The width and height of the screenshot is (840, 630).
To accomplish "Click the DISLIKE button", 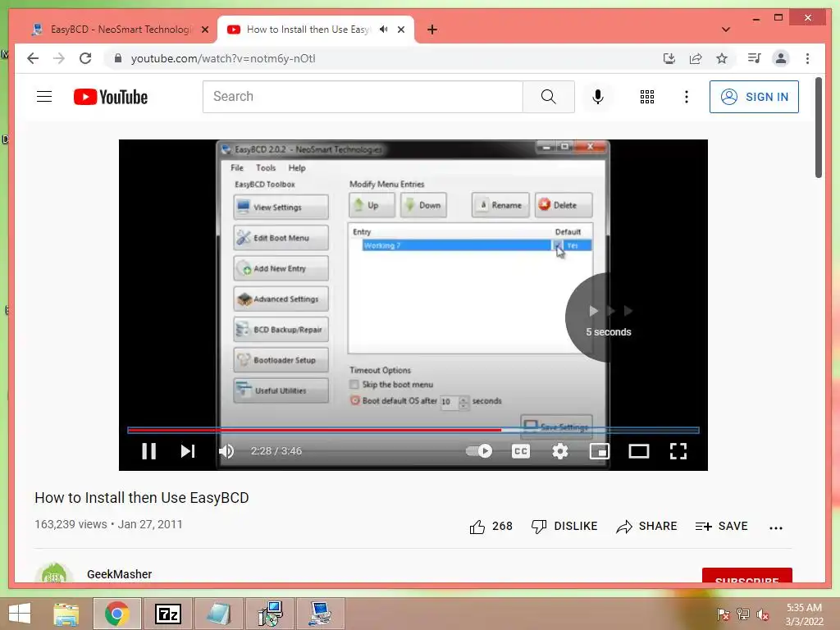I will [564, 527].
